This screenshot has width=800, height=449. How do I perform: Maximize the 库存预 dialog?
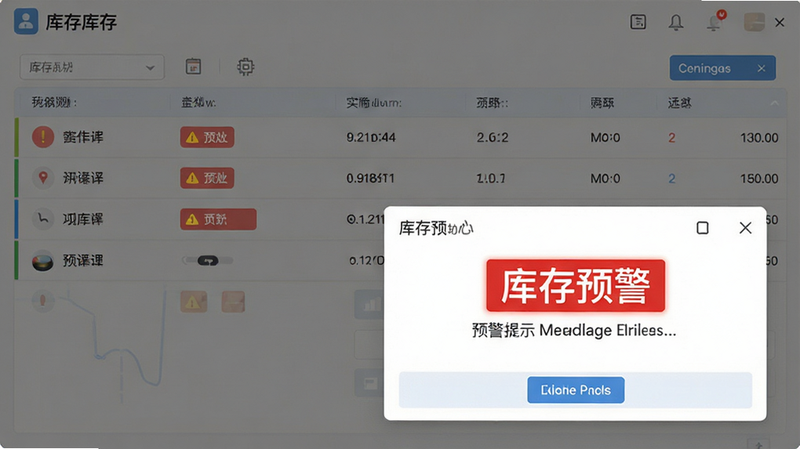tap(703, 228)
